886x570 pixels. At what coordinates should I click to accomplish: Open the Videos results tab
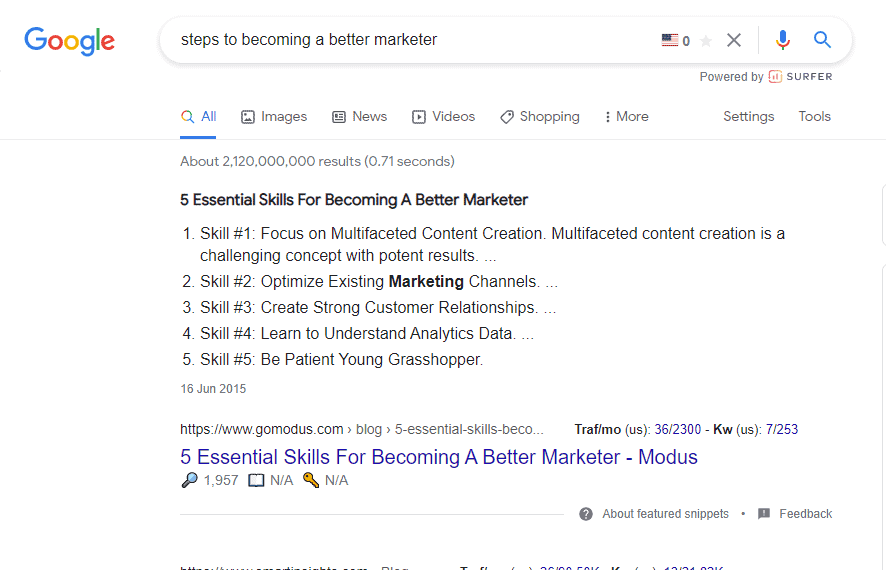point(444,116)
